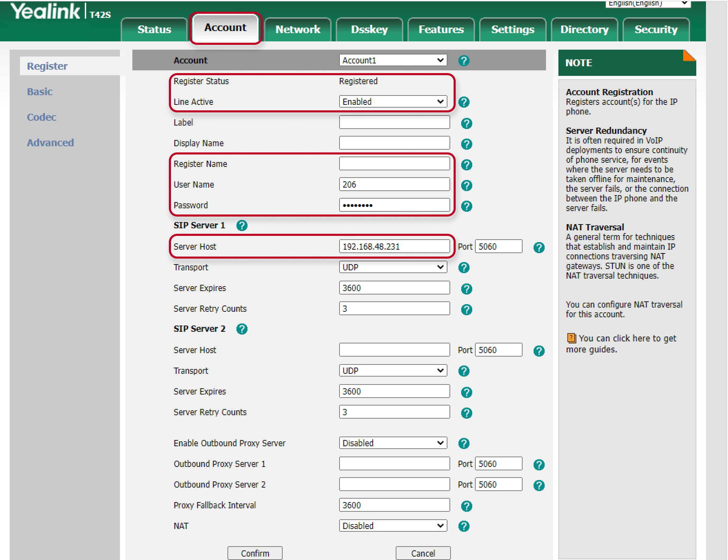The height and width of the screenshot is (560, 728).
Task: Click SIP Server 1 Port field
Action: (x=499, y=247)
